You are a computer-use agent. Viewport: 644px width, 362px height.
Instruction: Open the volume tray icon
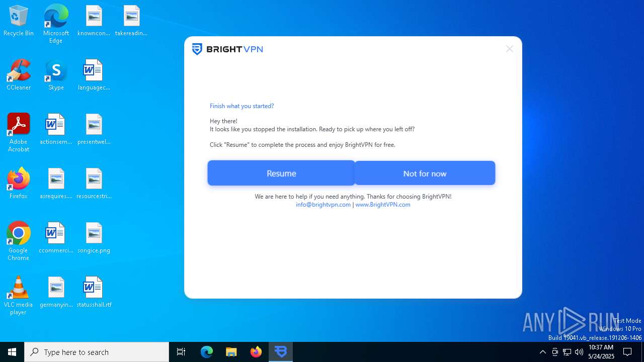click(579, 352)
